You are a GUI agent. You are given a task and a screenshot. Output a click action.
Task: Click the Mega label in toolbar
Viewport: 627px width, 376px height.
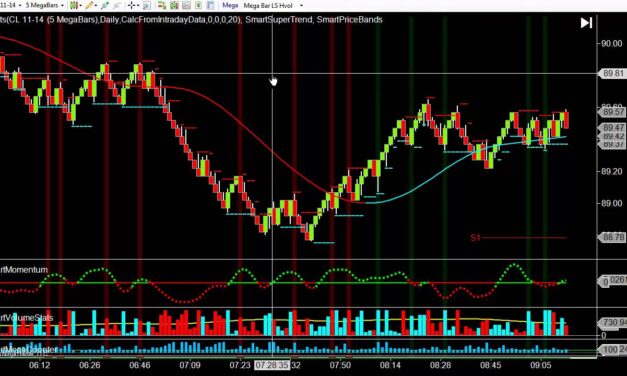coord(230,5)
